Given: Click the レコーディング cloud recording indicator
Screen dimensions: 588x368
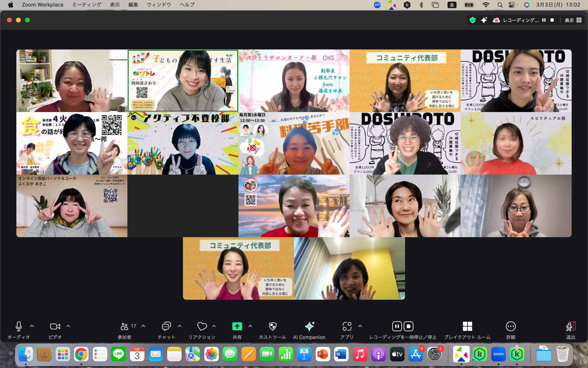Looking at the screenshot, I should pos(516,20).
